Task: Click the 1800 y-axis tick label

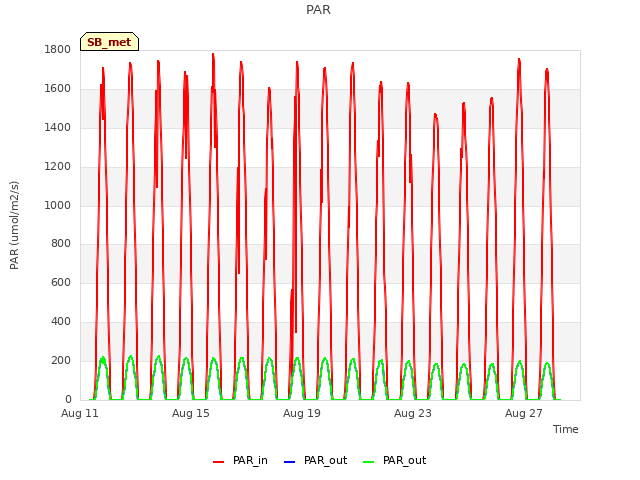Action: click(58, 49)
